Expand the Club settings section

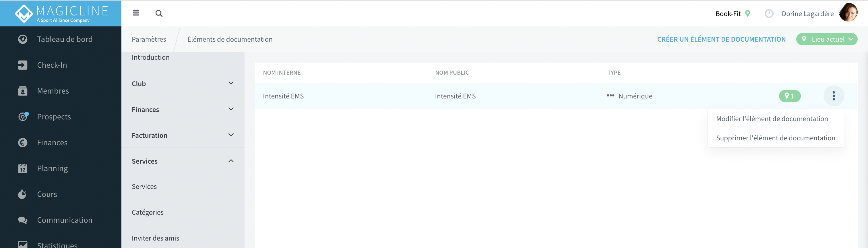pos(183,83)
